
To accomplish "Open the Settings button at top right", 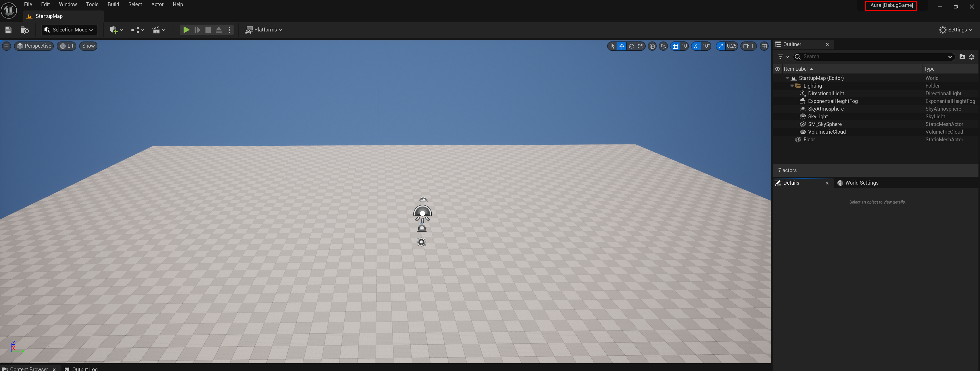I will [x=955, y=30].
